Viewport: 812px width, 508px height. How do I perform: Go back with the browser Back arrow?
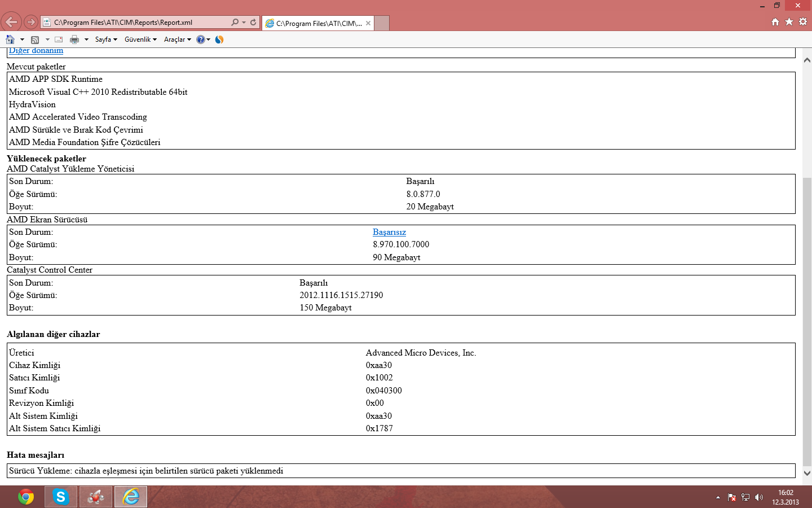point(11,22)
